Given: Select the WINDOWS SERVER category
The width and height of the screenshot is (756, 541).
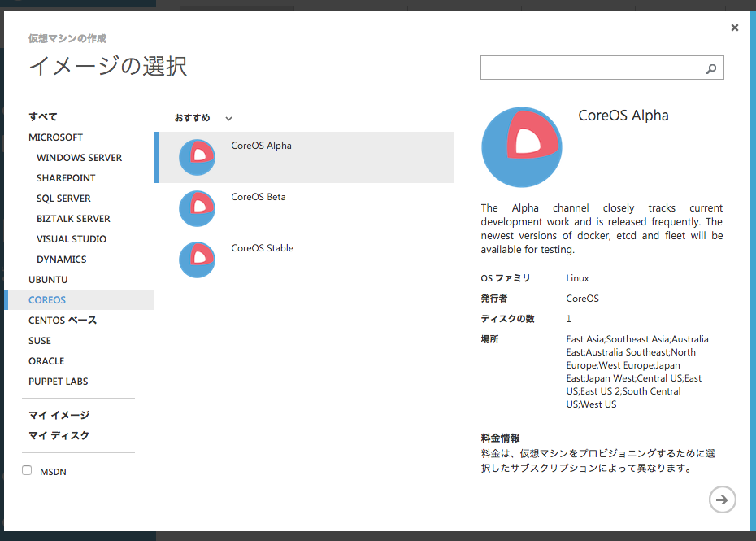Looking at the screenshot, I should [x=79, y=157].
